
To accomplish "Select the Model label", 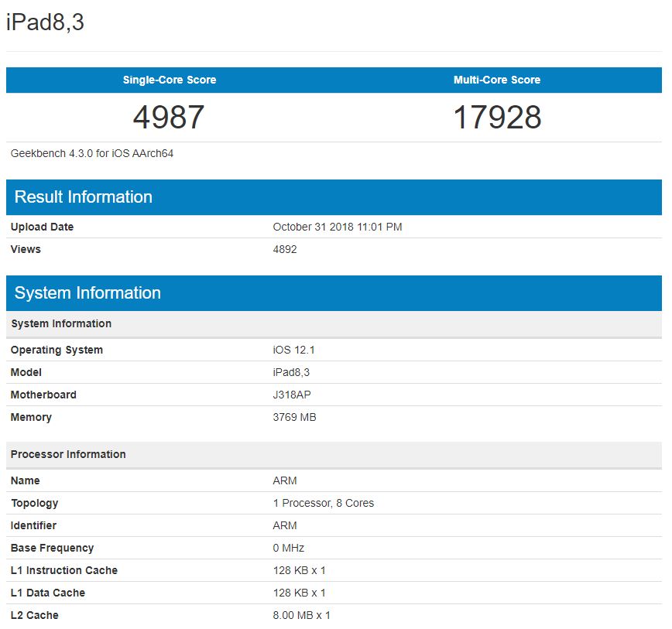I will point(26,372).
